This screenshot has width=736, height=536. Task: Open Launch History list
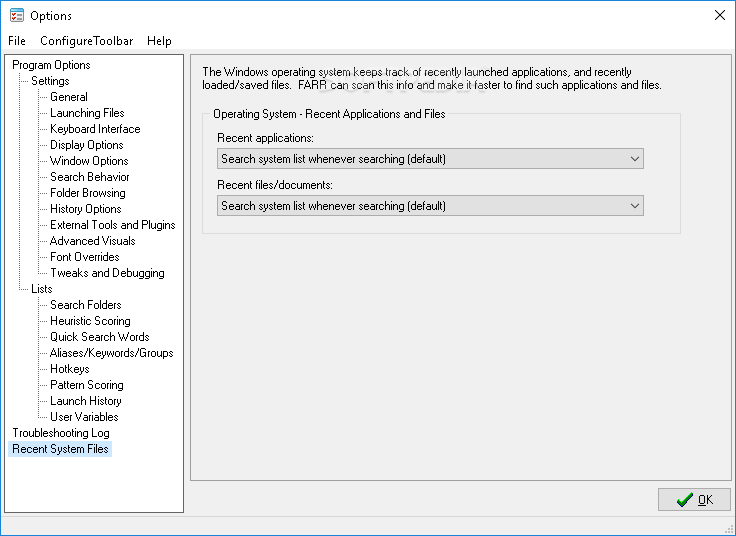click(x=86, y=400)
